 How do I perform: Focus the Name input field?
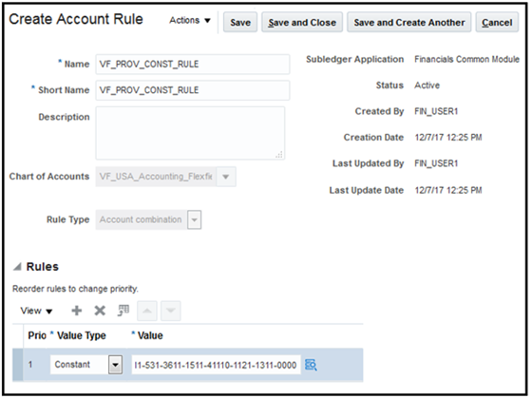coord(192,65)
